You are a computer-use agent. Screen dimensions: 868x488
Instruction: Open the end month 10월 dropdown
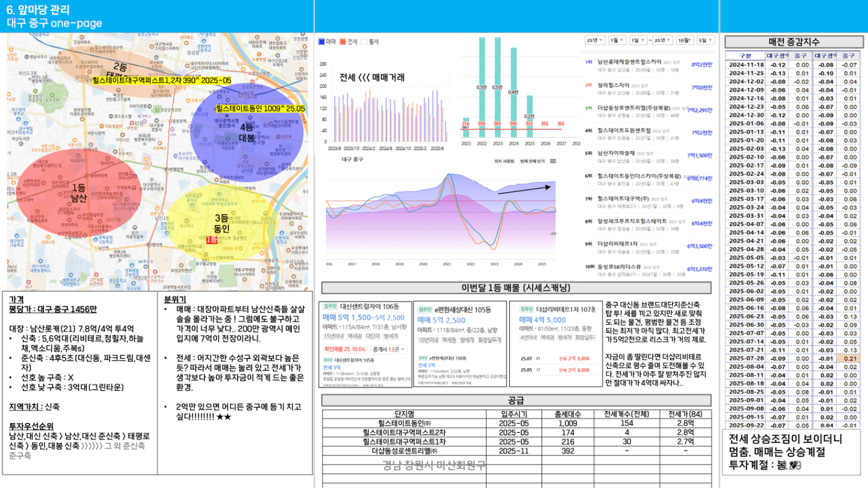685,41
